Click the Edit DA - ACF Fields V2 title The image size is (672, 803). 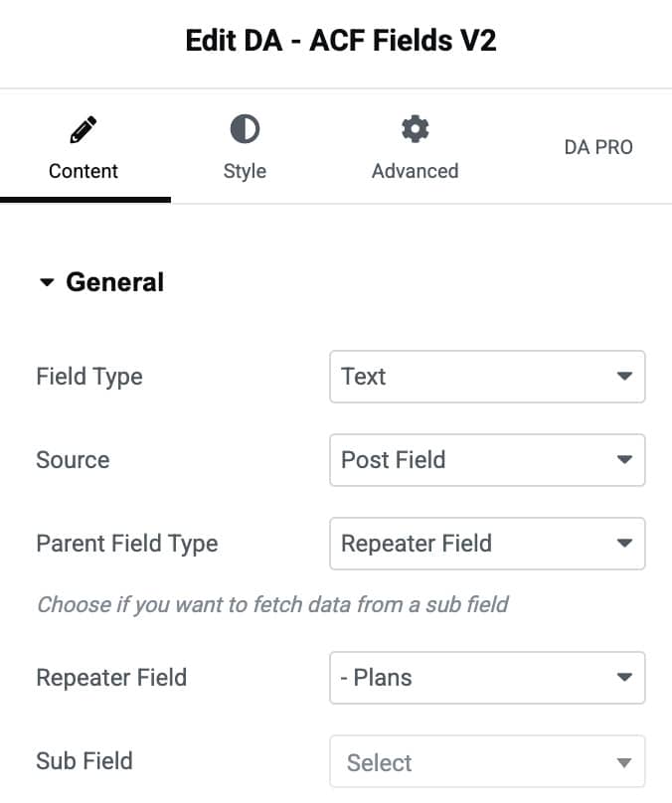[341, 41]
